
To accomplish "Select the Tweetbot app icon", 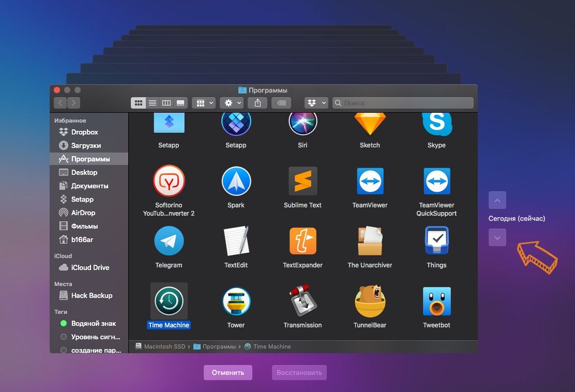I will [x=437, y=301].
